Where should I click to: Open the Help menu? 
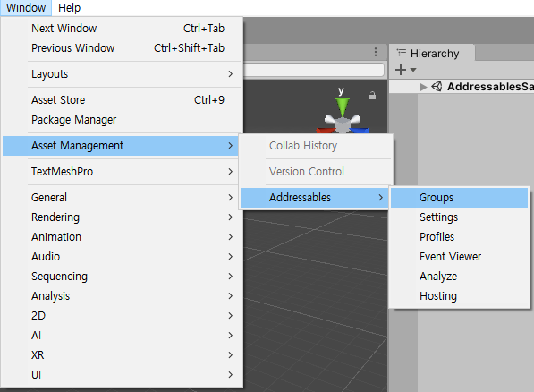69,7
